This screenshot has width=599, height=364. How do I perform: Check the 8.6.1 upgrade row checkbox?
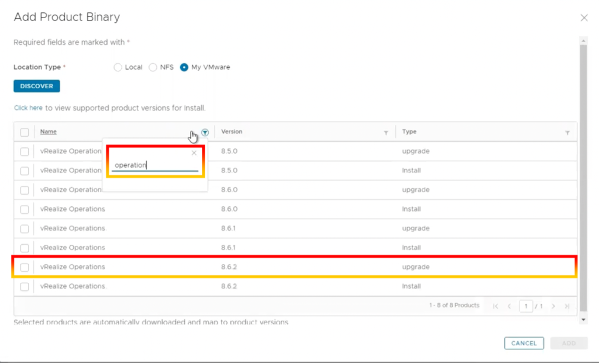(x=25, y=228)
